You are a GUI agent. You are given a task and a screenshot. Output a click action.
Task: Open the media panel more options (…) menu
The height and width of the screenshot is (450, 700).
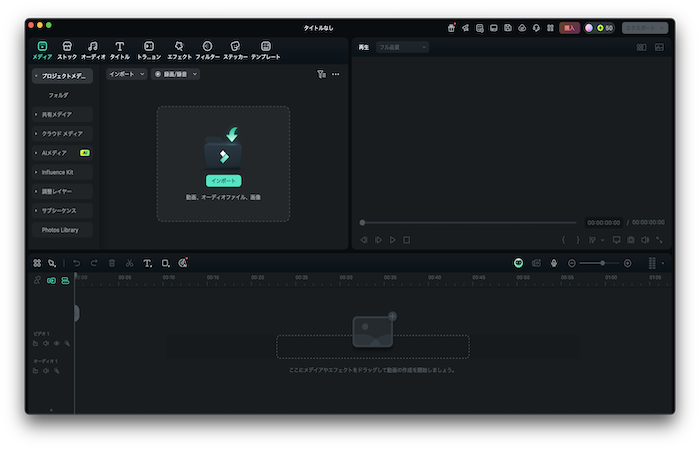pos(336,74)
